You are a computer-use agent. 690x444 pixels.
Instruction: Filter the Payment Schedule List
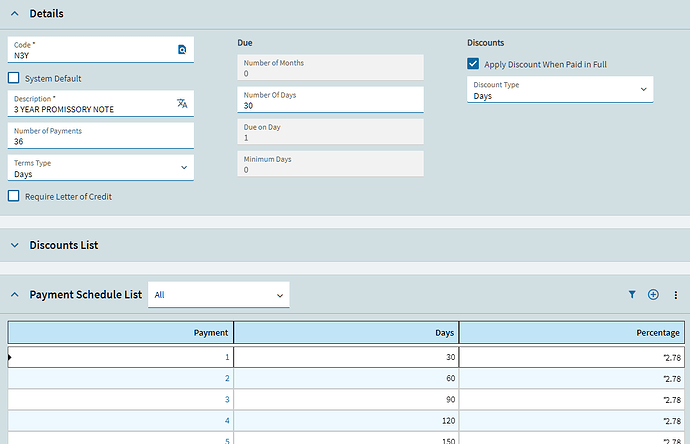632,294
